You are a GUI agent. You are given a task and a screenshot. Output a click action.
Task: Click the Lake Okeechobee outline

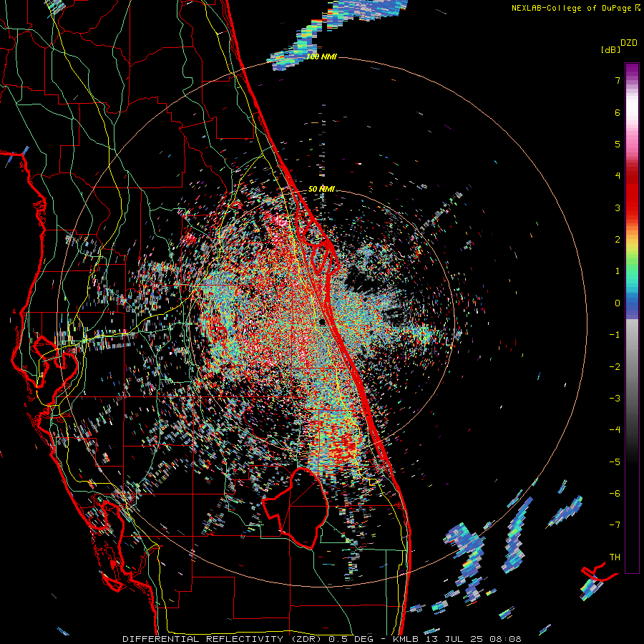tap(296, 508)
